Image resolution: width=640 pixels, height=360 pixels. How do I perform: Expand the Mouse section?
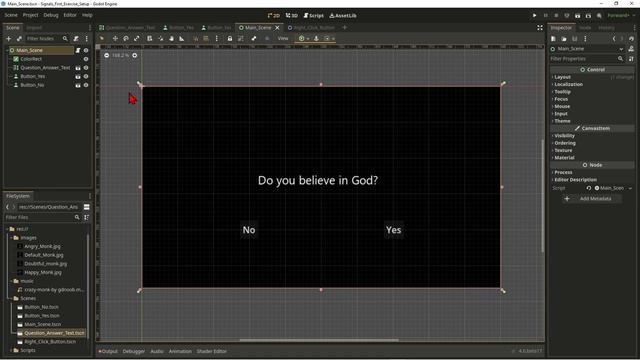pyautogui.click(x=561, y=107)
